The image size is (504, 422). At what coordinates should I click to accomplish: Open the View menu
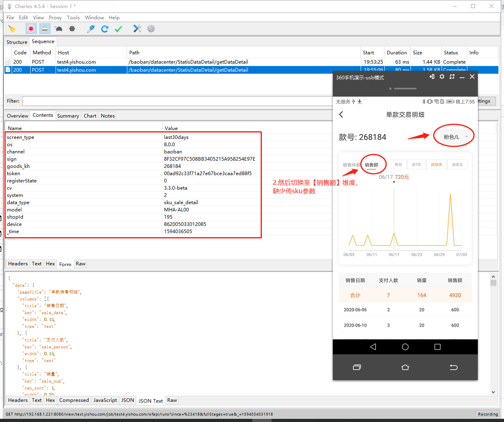coord(38,18)
